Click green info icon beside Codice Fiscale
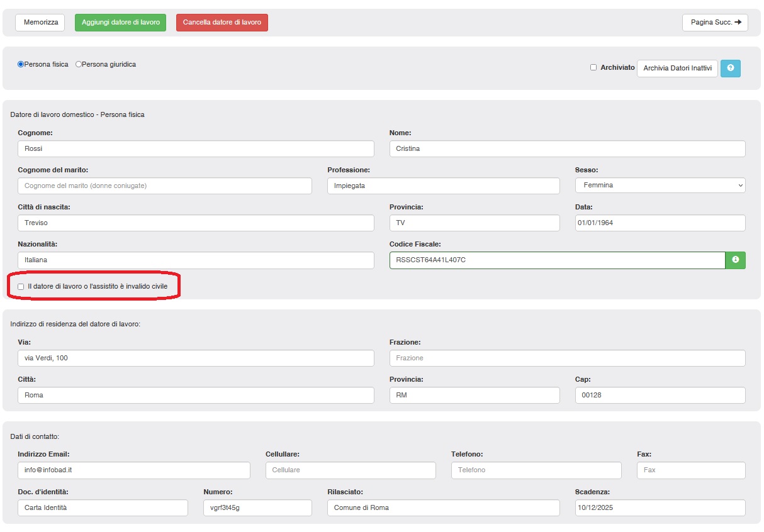Image resolution: width=764 pixels, height=532 pixels. click(735, 260)
